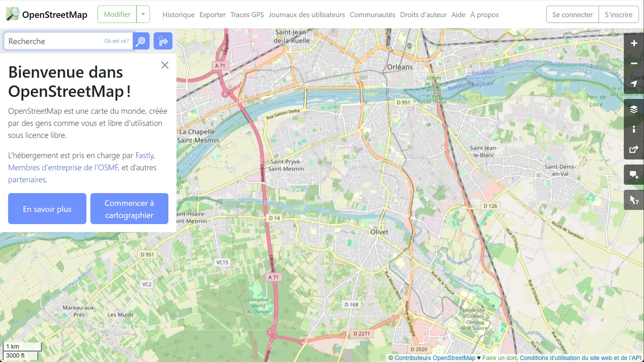Zoom out with the minus icon
This screenshot has height=362, width=644.
pyautogui.click(x=634, y=63)
